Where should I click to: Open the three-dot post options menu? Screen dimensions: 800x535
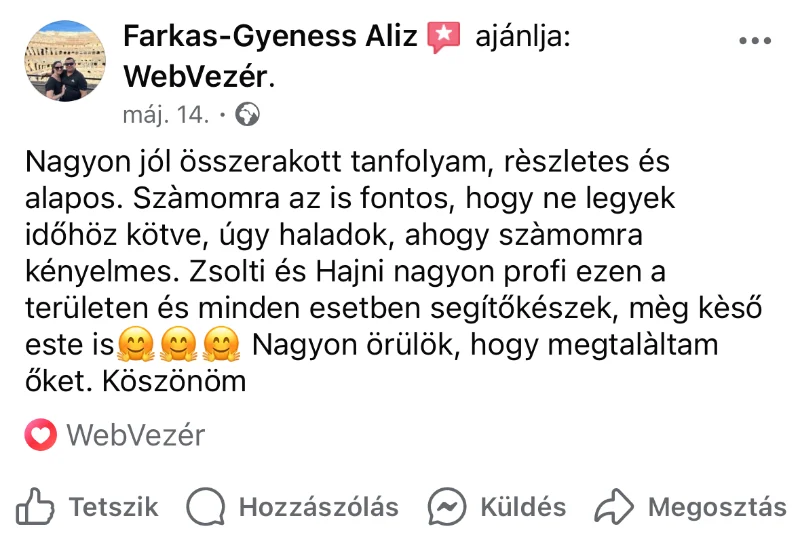[x=755, y=40]
